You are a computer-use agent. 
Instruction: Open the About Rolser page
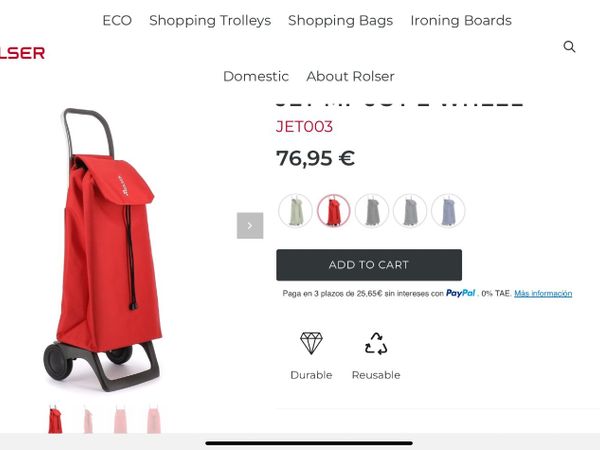[x=351, y=76]
